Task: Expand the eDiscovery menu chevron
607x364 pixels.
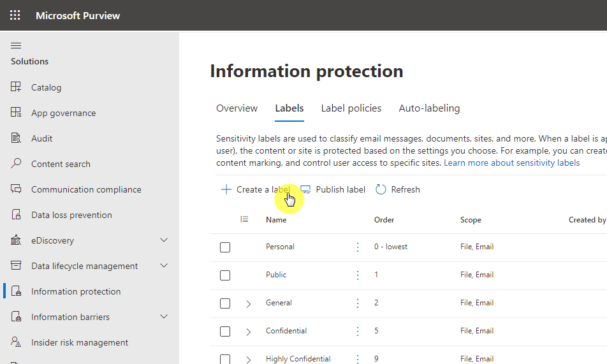Action: coord(164,240)
